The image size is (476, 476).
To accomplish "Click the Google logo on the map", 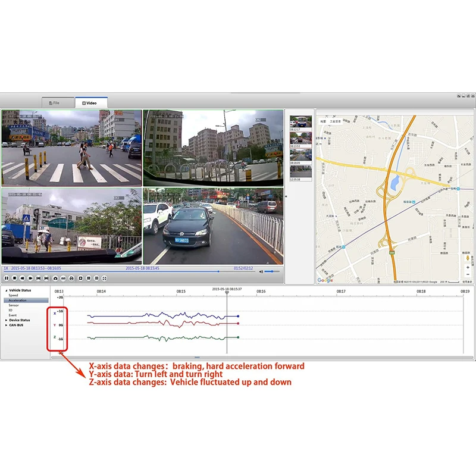I will pos(325,280).
